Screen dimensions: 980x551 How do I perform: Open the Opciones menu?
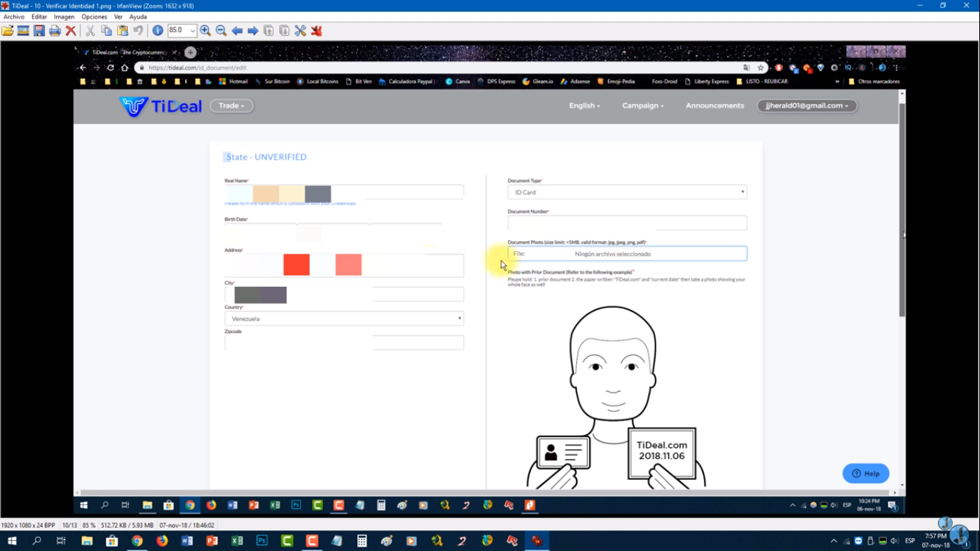[94, 17]
